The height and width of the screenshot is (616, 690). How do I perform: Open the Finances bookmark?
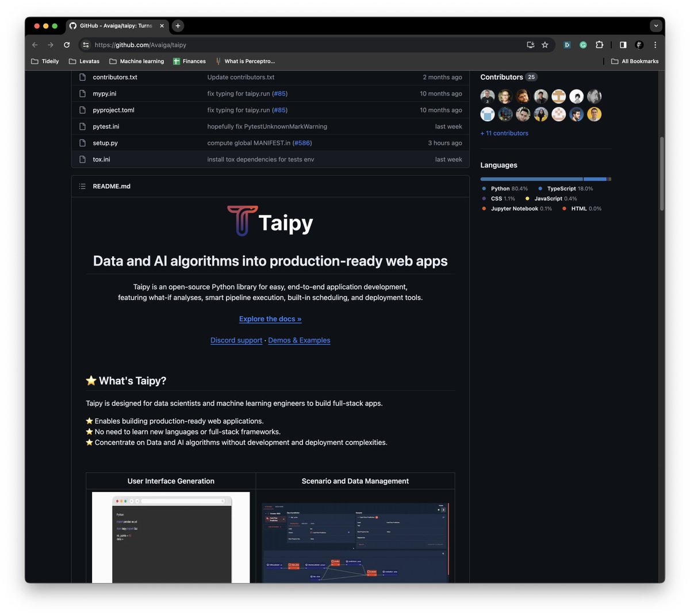[189, 61]
